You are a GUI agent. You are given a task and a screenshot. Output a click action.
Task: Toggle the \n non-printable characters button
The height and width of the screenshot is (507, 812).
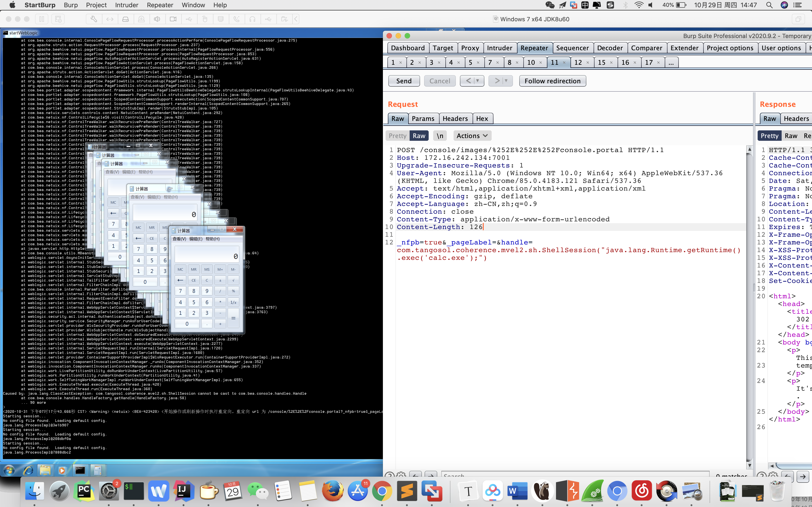tap(440, 136)
